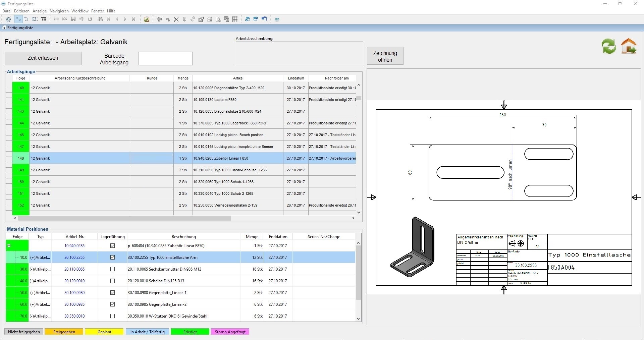Collapse the material tree node for 10.940.0285
Screen dimensions: 644x340
[9, 246]
